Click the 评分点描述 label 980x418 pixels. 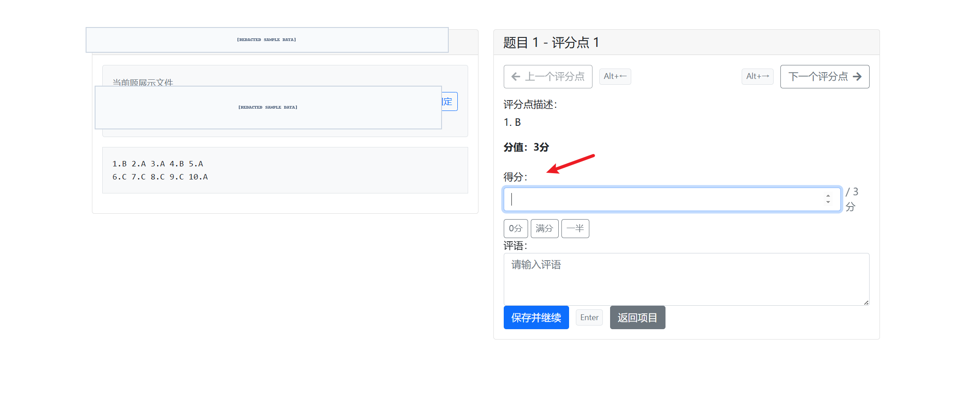[x=530, y=105]
